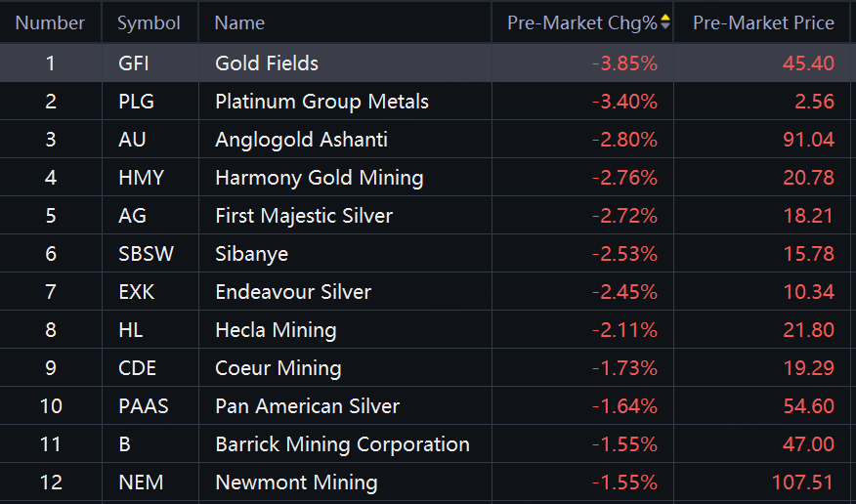Image resolution: width=856 pixels, height=504 pixels.
Task: Sort by the Pre-Market Price header
Action: (x=763, y=22)
